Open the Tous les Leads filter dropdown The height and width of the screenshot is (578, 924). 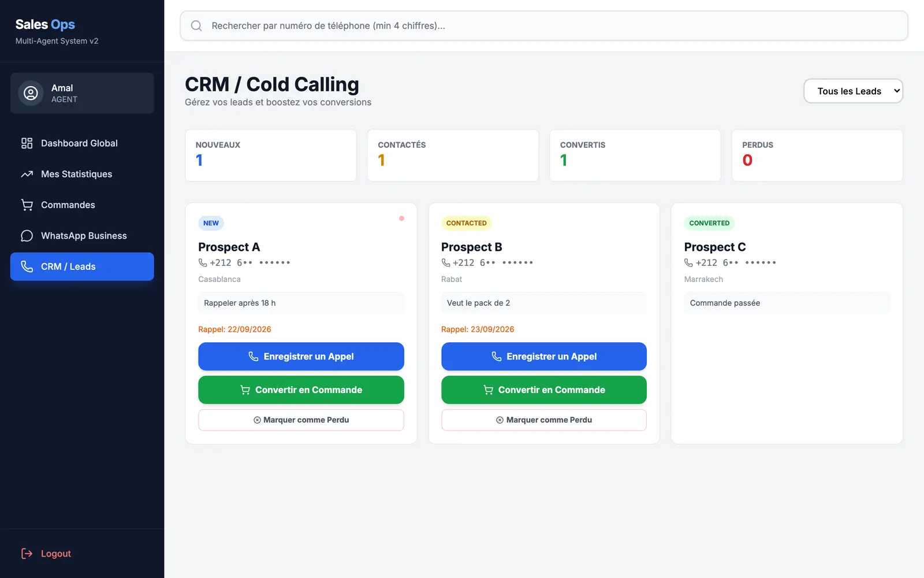pos(853,91)
